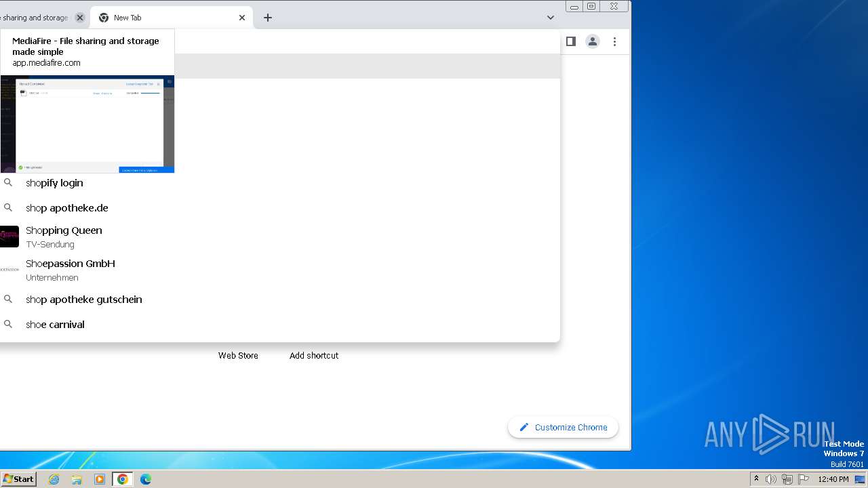Launch Internet Explorer from taskbar
The height and width of the screenshot is (488, 868).
pos(54,479)
